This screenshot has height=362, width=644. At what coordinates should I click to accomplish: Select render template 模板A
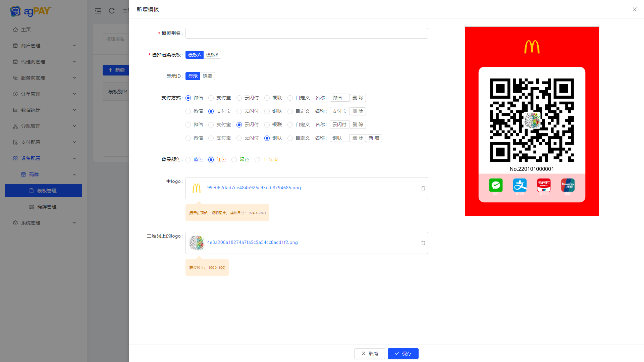pyautogui.click(x=195, y=55)
